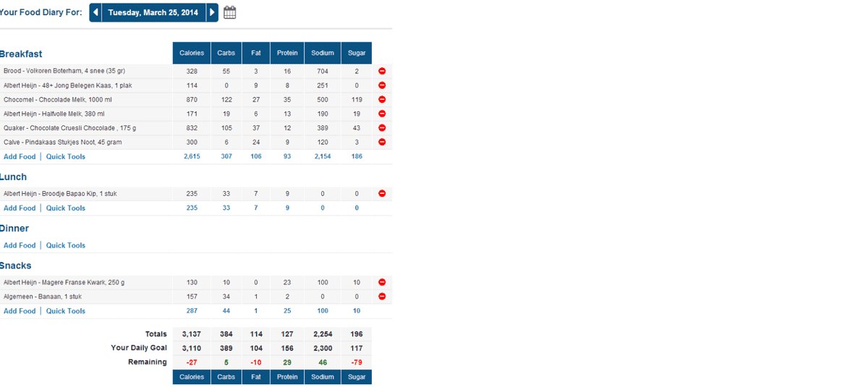Open Quick Tools under Lunch
Image resolution: width=868 pixels, height=387 pixels.
[66, 208]
